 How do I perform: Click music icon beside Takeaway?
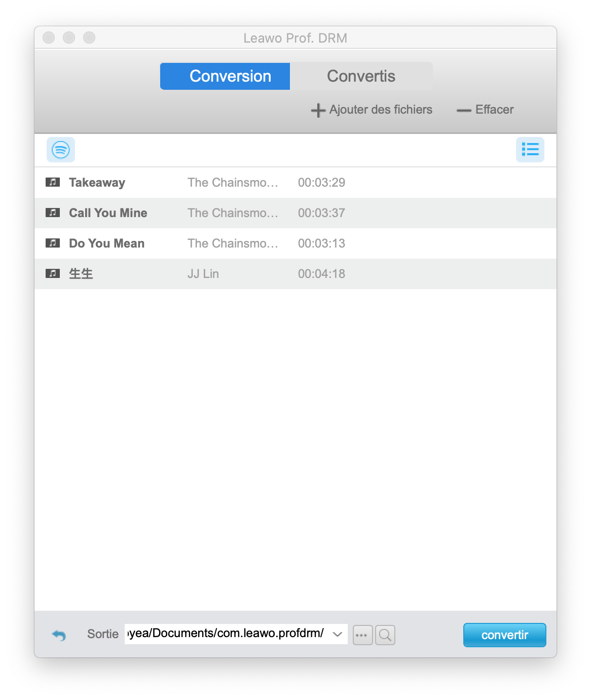[53, 182]
